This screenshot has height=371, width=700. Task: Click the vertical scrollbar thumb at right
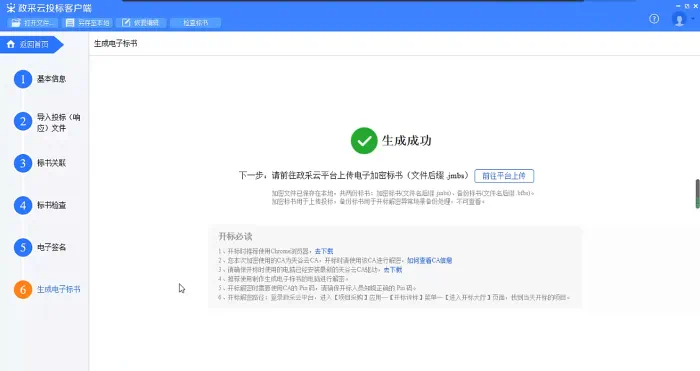tap(697, 194)
